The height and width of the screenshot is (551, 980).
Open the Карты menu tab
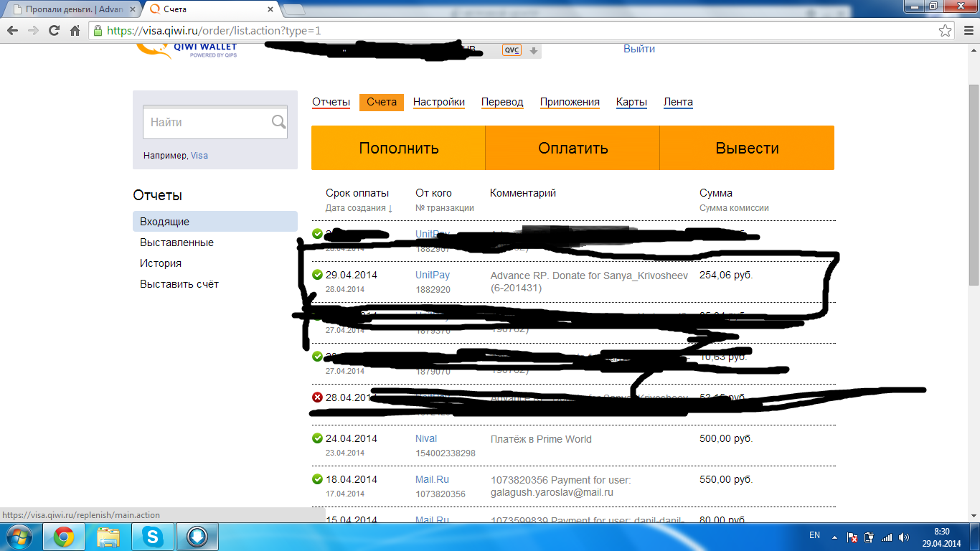click(631, 102)
